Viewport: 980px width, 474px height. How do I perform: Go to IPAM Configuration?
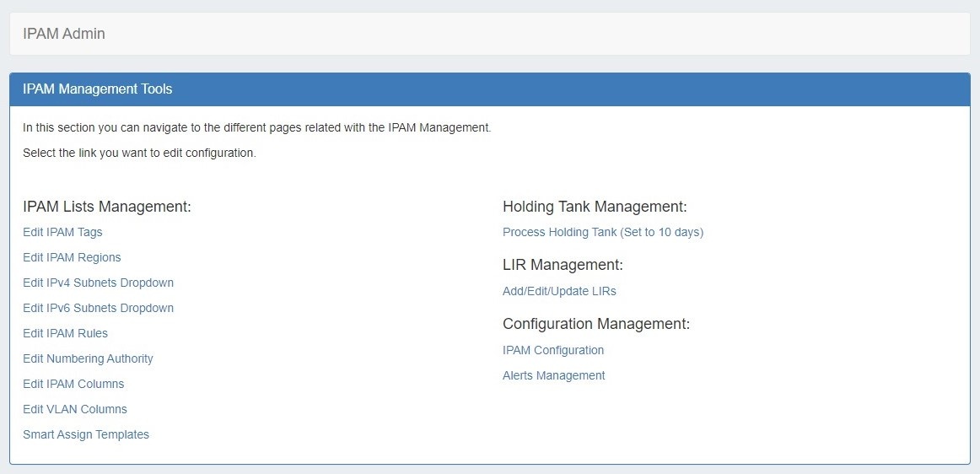(553, 350)
